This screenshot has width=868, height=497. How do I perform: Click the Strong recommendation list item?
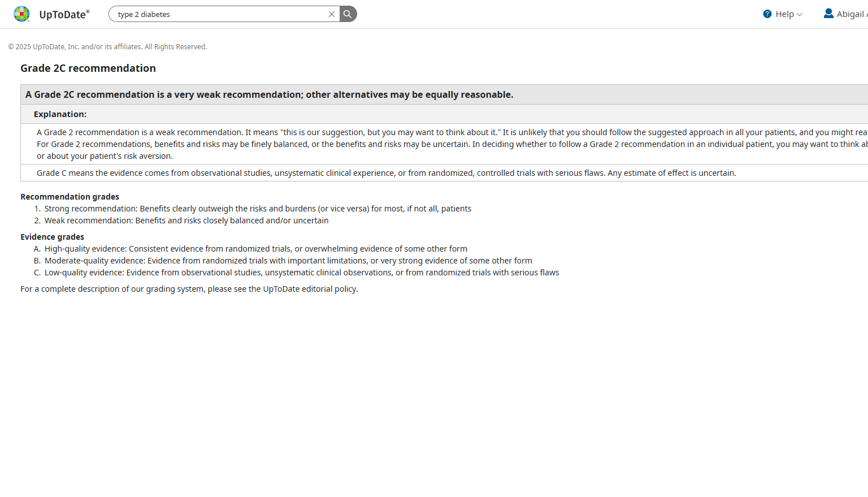[258, 209]
